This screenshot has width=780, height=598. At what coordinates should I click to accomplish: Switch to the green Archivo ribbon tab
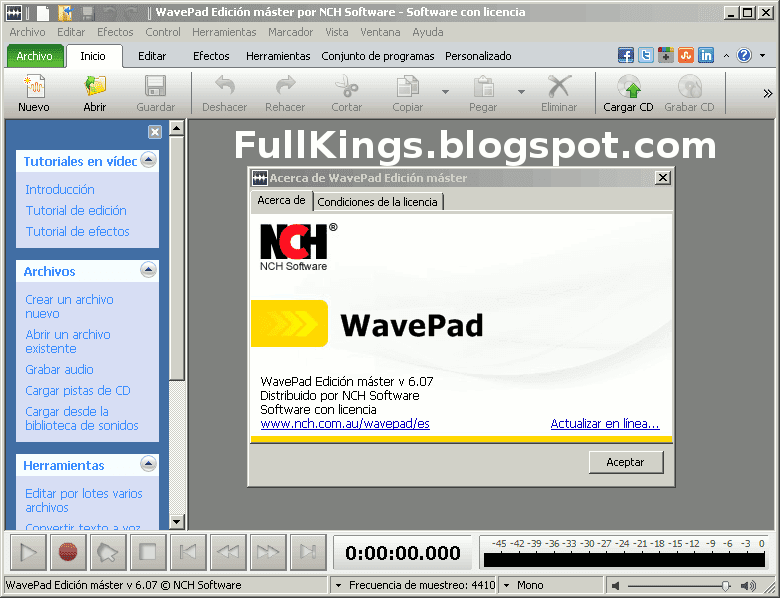click(x=35, y=56)
